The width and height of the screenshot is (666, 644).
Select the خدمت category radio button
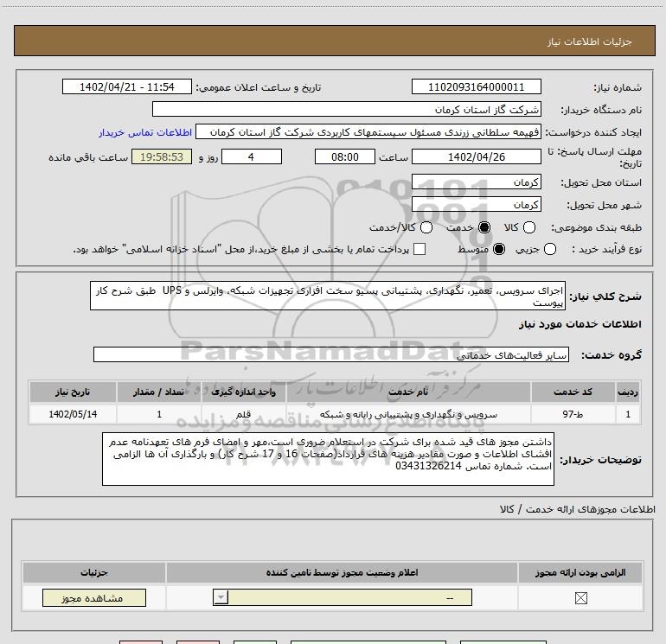(x=484, y=227)
